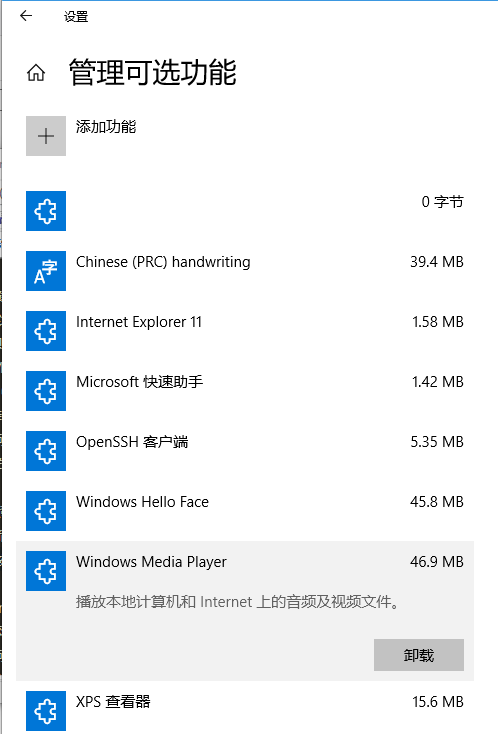
Task: Uninstall Windows Media Player via 卸载
Action: pyautogui.click(x=418, y=655)
